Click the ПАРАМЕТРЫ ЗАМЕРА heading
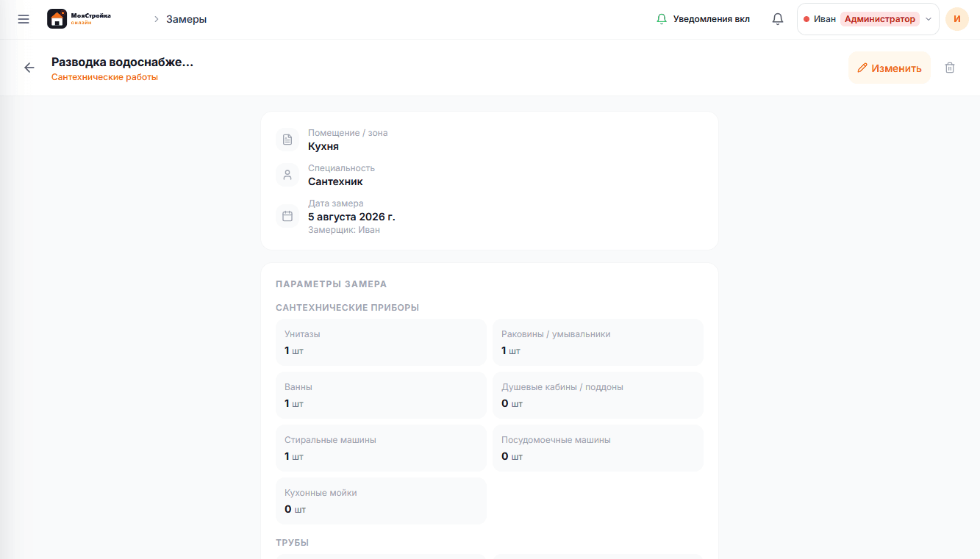 331,284
